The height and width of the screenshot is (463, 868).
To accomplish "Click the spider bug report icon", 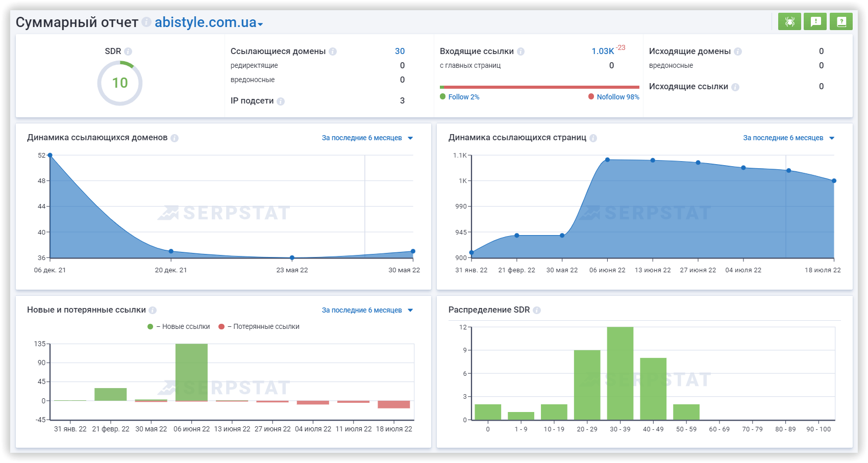I will tap(789, 21).
